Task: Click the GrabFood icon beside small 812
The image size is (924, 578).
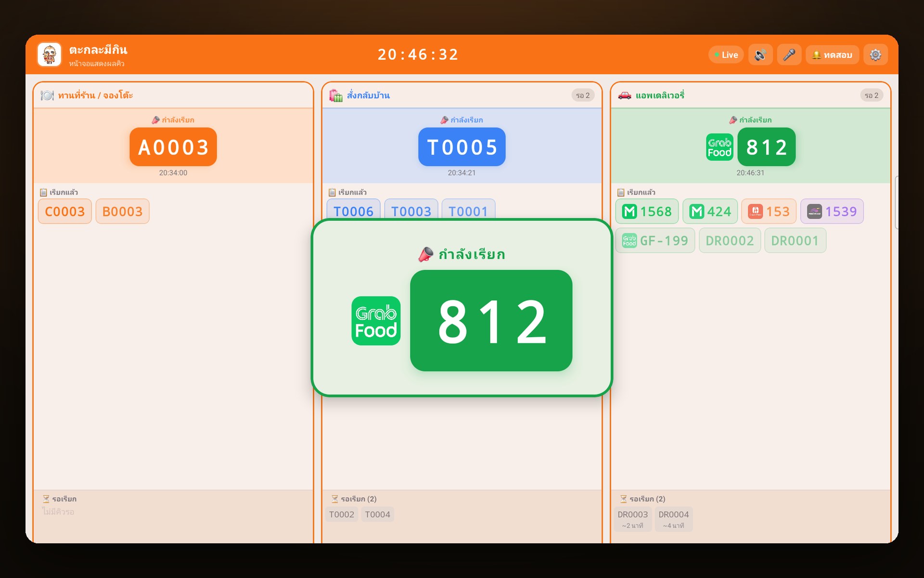Action: 719,147
